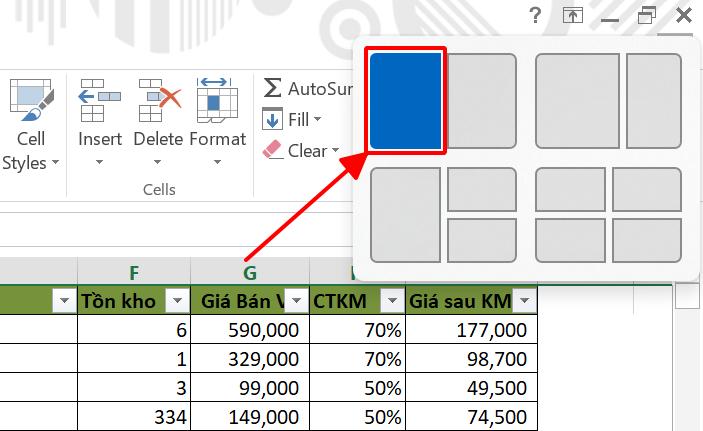Select the cell with 49,500
703x431 pixels.
click(x=471, y=387)
